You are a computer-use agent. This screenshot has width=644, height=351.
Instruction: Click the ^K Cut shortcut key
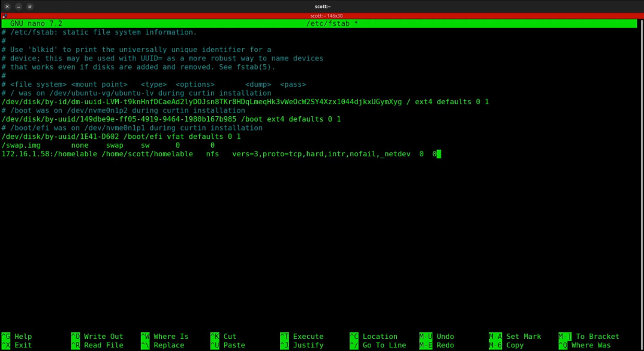click(x=215, y=337)
